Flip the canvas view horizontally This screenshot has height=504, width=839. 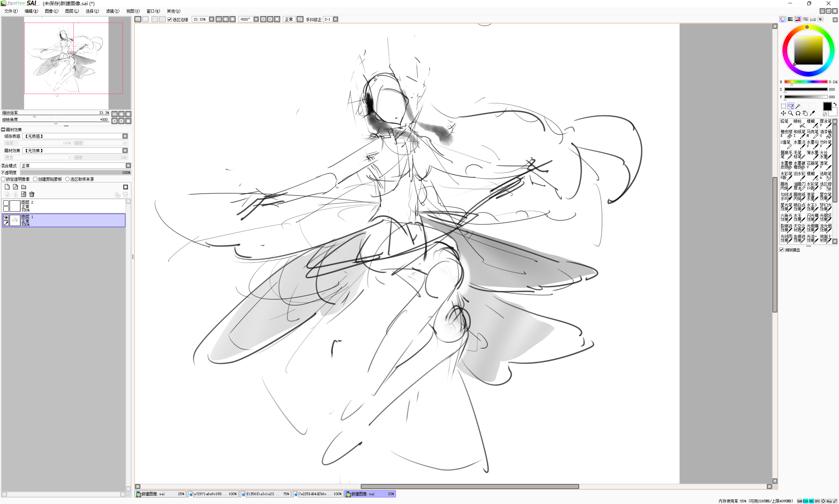click(x=300, y=19)
